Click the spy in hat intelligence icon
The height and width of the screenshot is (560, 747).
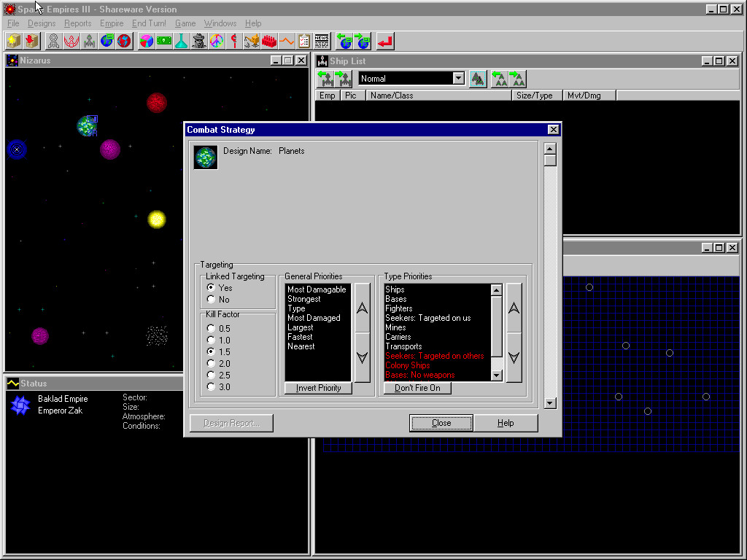(199, 42)
